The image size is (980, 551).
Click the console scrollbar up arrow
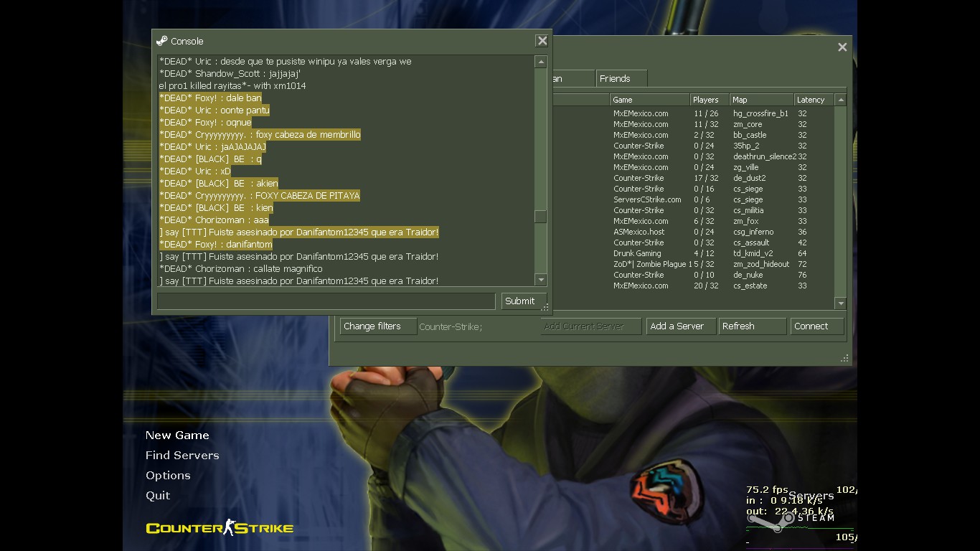(x=541, y=62)
